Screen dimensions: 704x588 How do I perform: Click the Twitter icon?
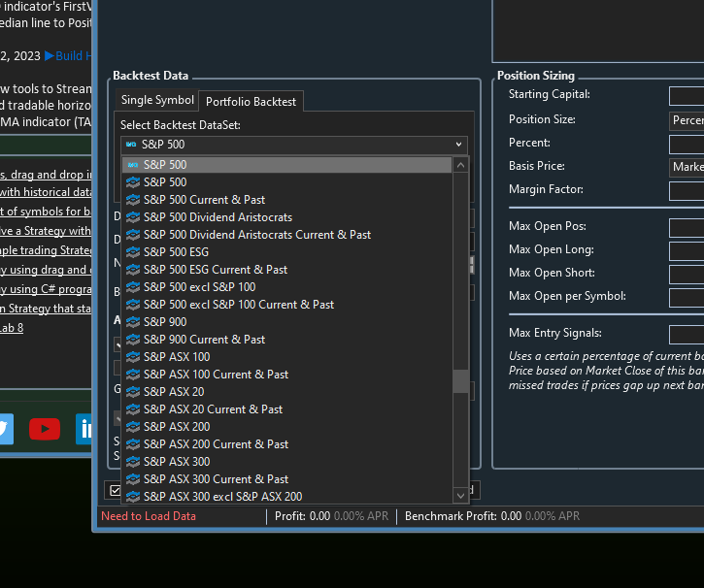click(5, 428)
